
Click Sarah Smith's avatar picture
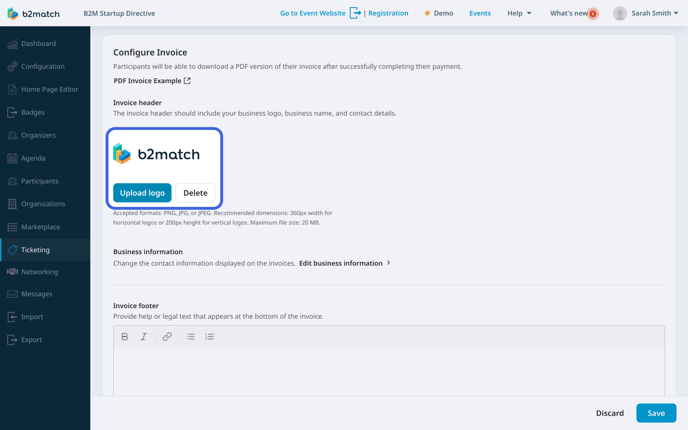click(x=620, y=13)
